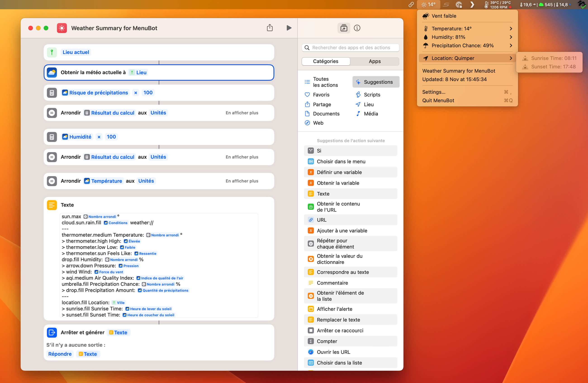Open the Scripts action category
Screen dimensions: 588x383
coord(372,95)
